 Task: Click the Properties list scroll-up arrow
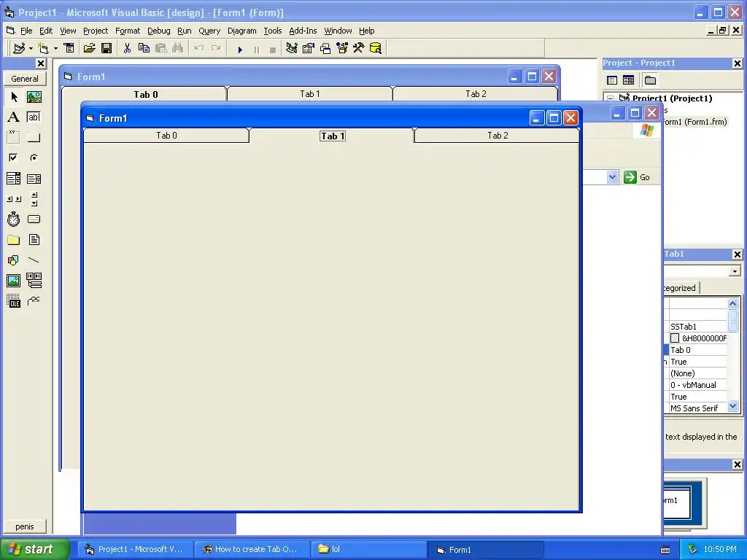(x=732, y=303)
